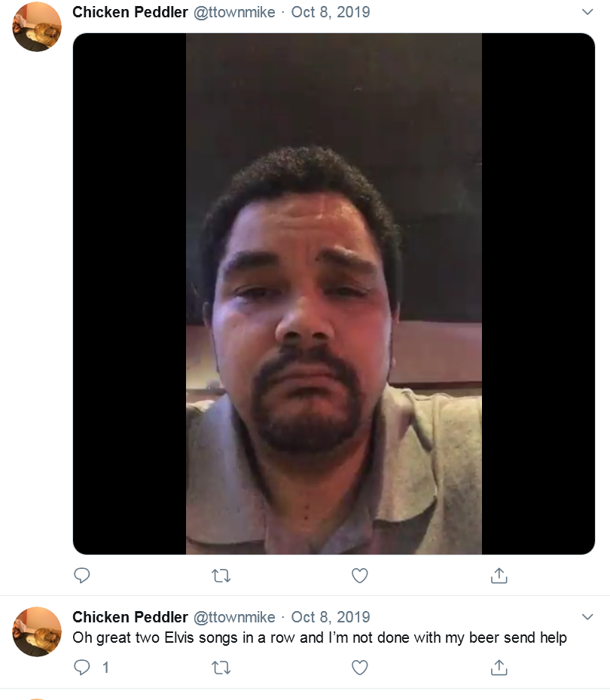Screen dimensions: 610x700
Task: Retweet the video tweet
Action: point(221,576)
